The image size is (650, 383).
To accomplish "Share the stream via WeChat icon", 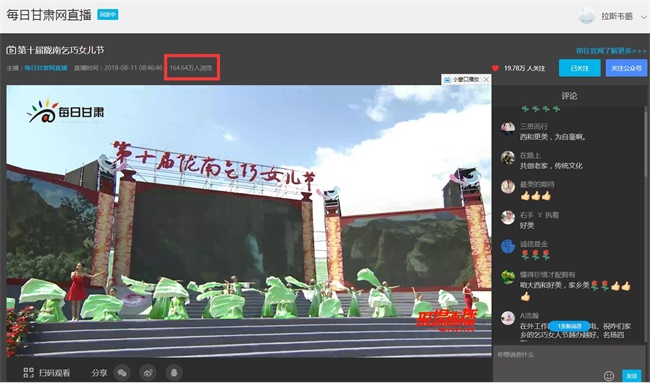I will [x=122, y=373].
